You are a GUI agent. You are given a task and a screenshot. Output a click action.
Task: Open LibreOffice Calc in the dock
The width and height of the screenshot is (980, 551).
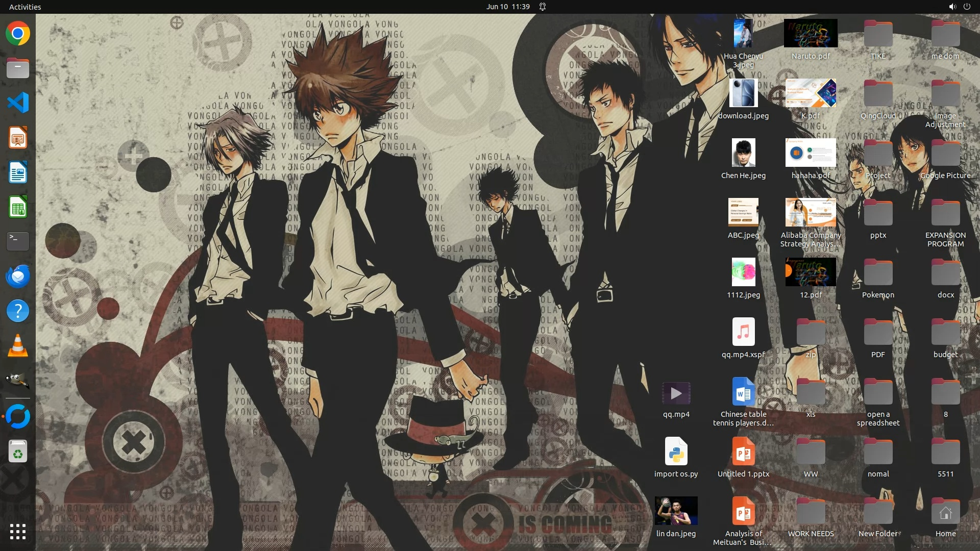click(x=18, y=207)
